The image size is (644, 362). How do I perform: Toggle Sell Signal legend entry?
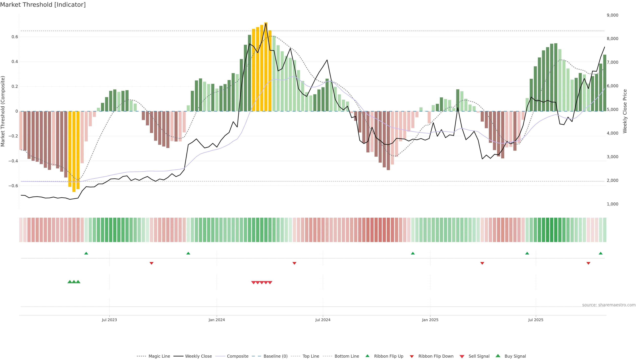point(479,356)
